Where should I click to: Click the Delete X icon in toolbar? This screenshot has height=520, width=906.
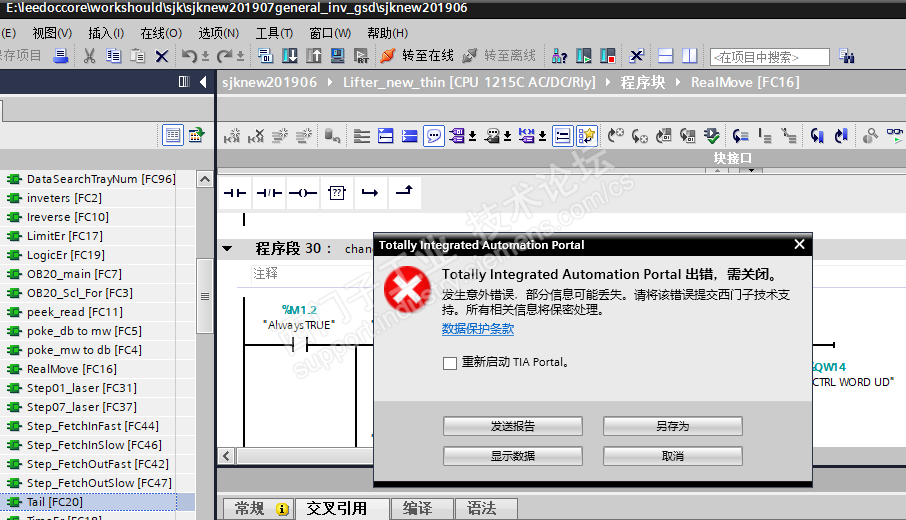[x=162, y=56]
